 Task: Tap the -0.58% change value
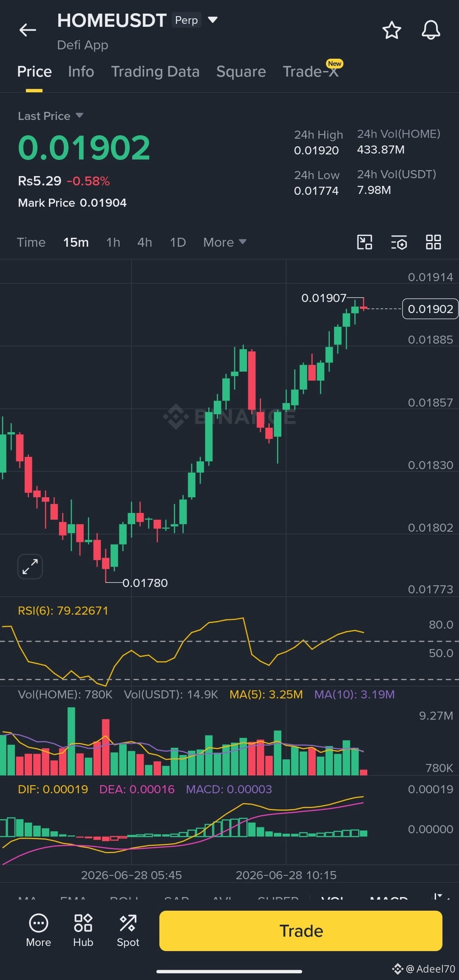[88, 181]
